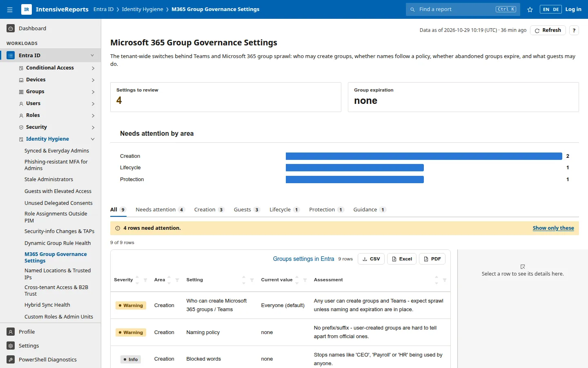Filter the Current value column
This screenshot has width=588, height=368.
tap(305, 280)
